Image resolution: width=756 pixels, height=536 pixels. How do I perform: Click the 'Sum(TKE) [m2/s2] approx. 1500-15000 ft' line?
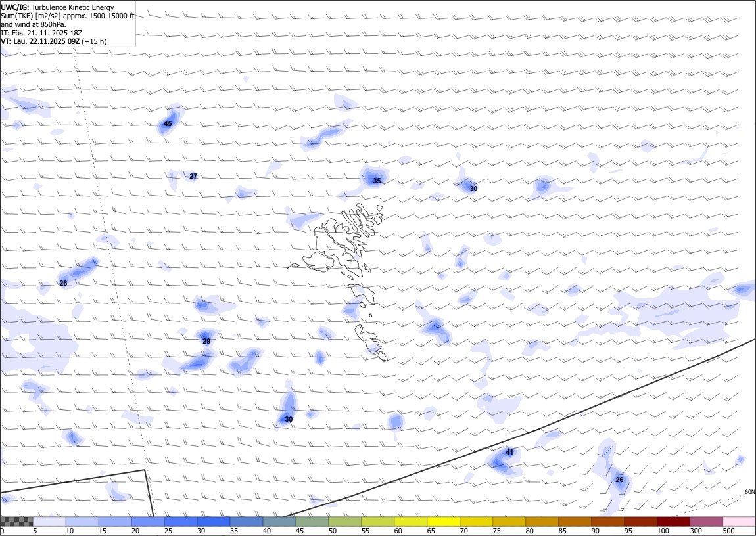68,16
